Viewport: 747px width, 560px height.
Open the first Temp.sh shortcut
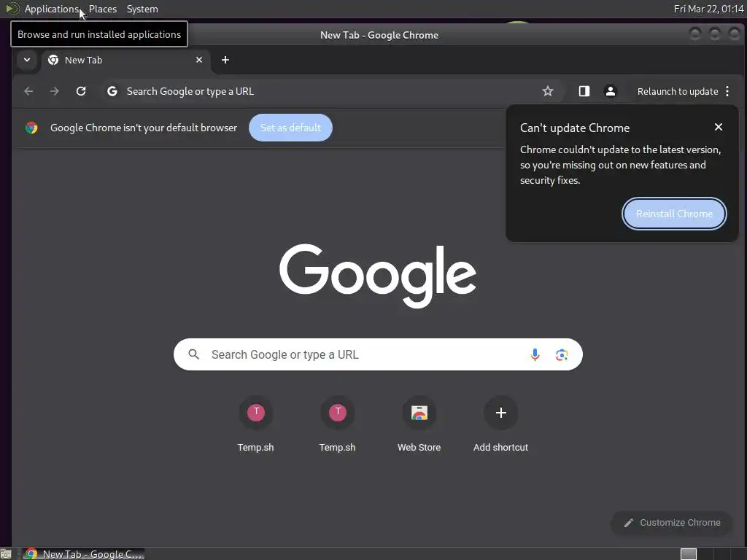(256, 424)
